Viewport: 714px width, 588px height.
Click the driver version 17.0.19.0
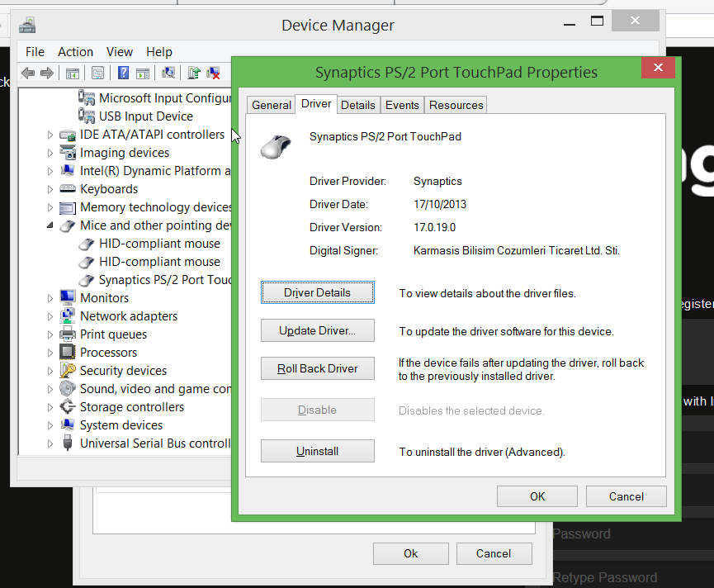pyautogui.click(x=434, y=227)
